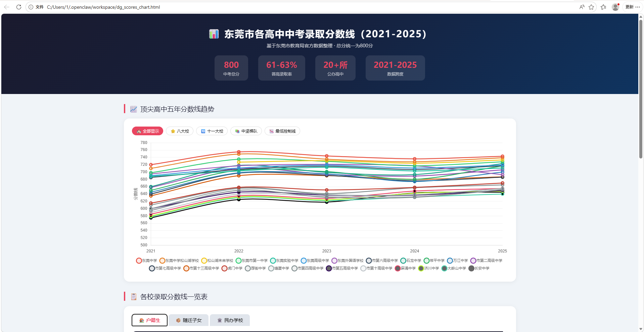Click the 61-63% 普高录取率 stat card
The height and width of the screenshot is (332, 644).
pos(282,68)
